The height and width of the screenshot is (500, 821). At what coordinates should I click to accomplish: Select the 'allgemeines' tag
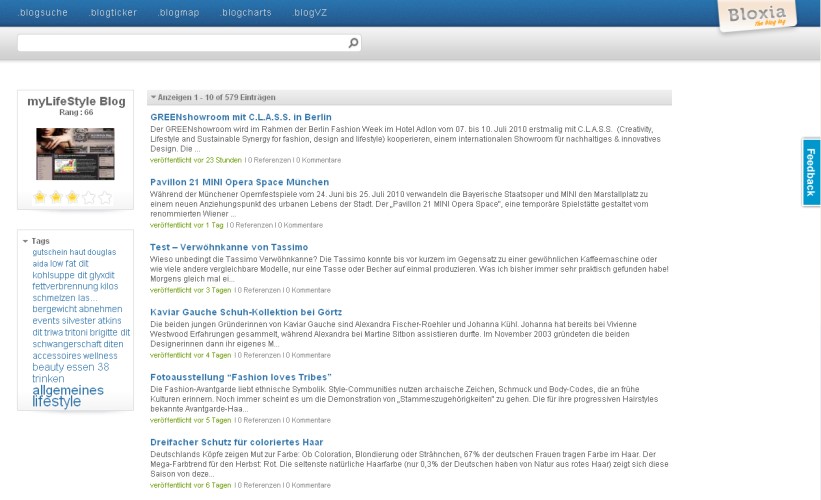[68, 390]
